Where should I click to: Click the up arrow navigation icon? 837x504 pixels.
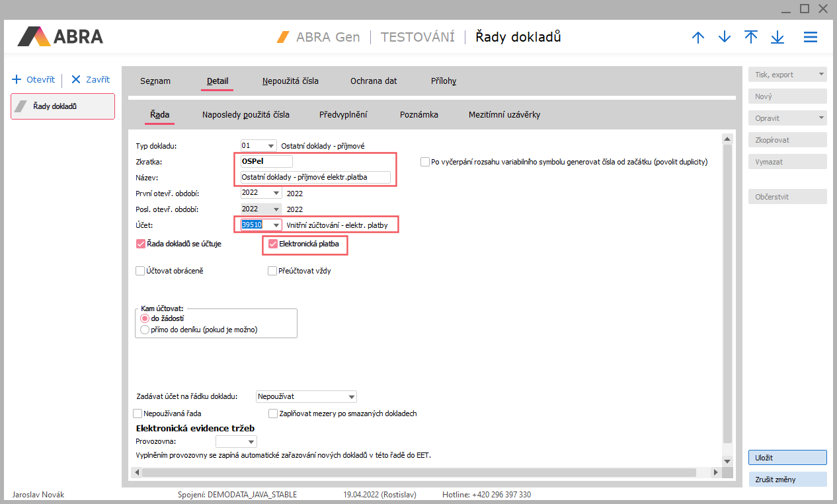[698, 38]
